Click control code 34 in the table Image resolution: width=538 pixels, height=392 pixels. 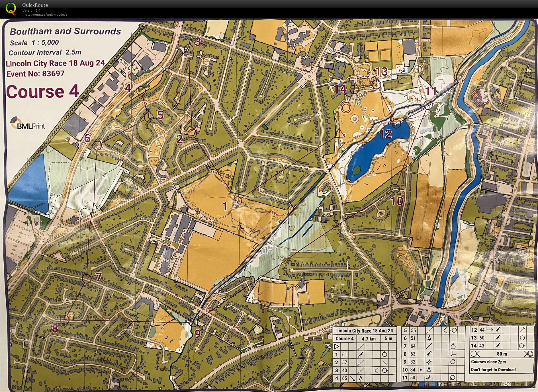pos(413,370)
